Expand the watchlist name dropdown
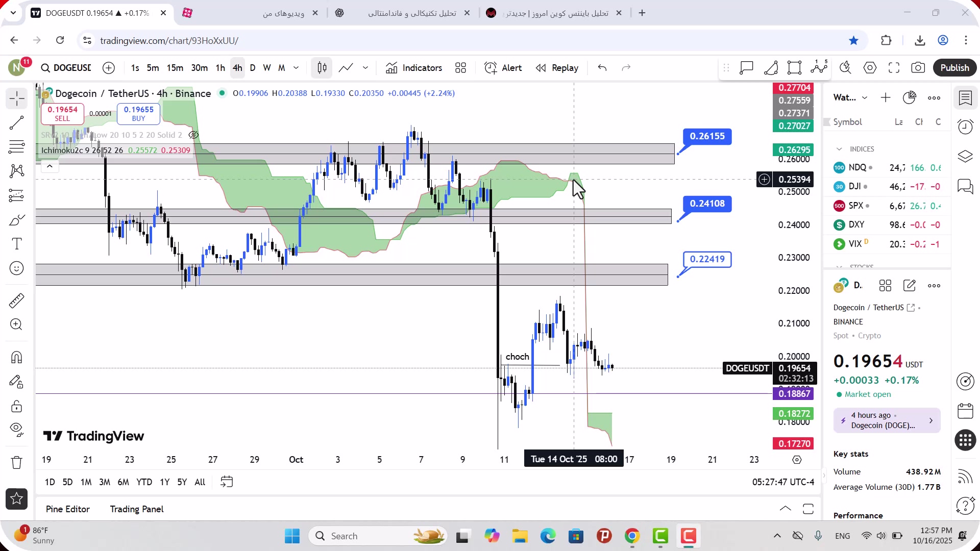This screenshot has width=980, height=551. pyautogui.click(x=865, y=98)
